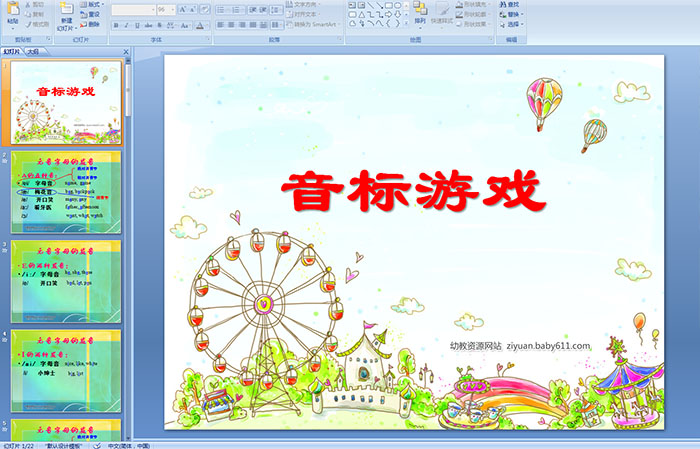Click the Quick Styles (快速样式) button
This screenshot has height=449, width=700.
442,13
